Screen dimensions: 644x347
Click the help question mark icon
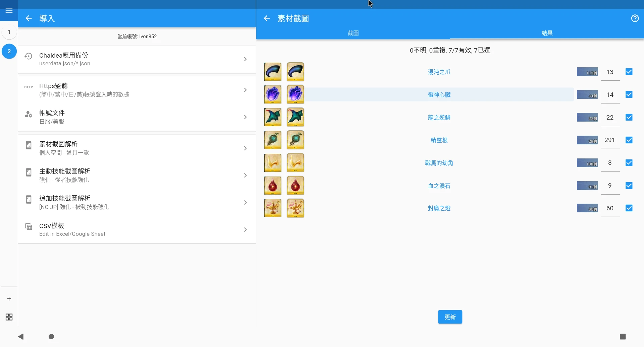tap(635, 18)
